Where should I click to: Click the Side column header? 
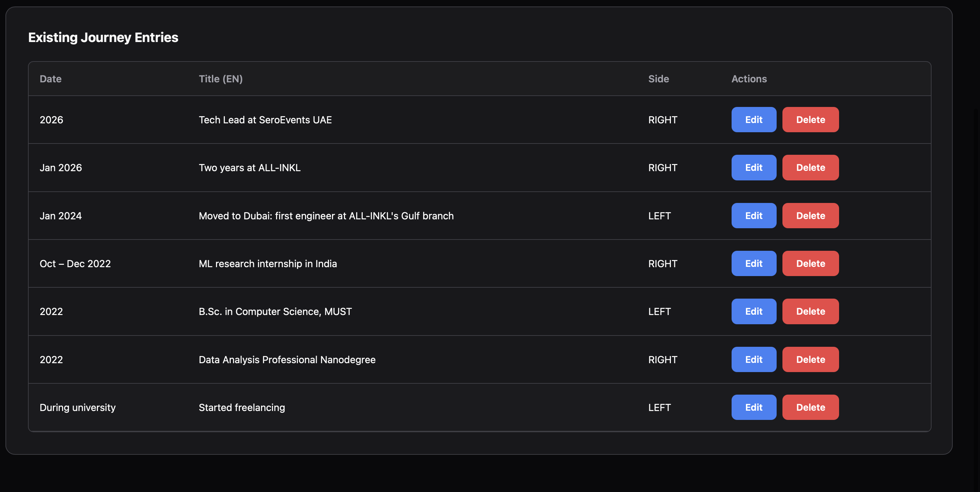[659, 79]
